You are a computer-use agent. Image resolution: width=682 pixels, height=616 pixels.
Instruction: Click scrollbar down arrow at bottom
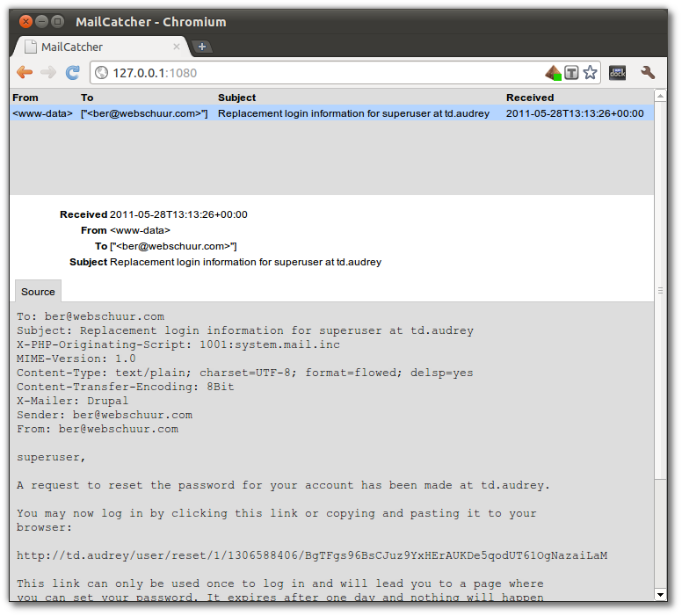[x=660, y=595]
